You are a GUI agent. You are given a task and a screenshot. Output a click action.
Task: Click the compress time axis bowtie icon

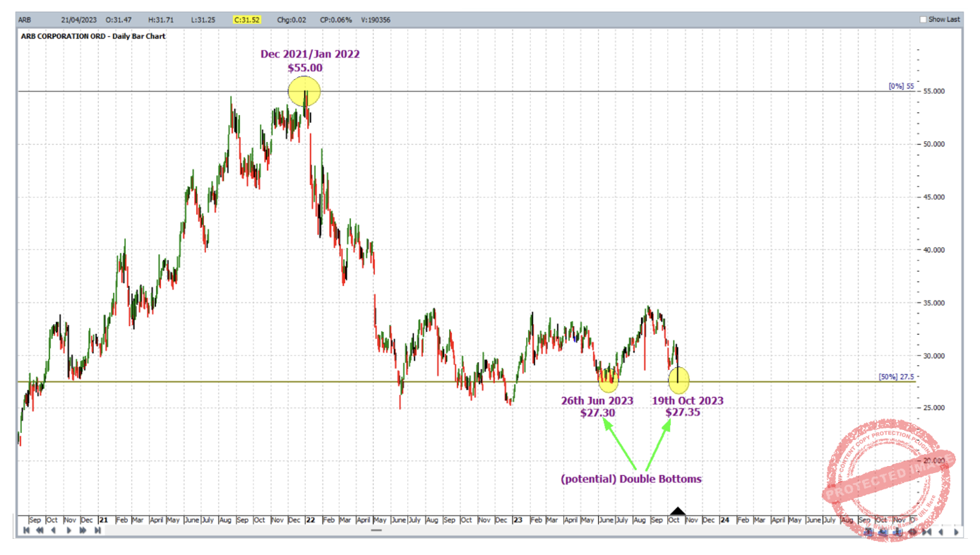point(926,532)
